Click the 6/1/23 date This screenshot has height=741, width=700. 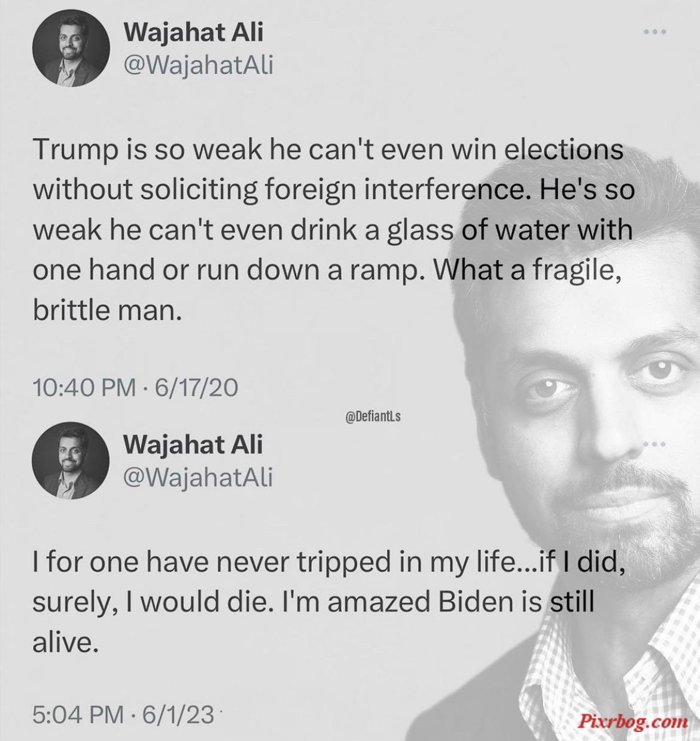tap(178, 713)
